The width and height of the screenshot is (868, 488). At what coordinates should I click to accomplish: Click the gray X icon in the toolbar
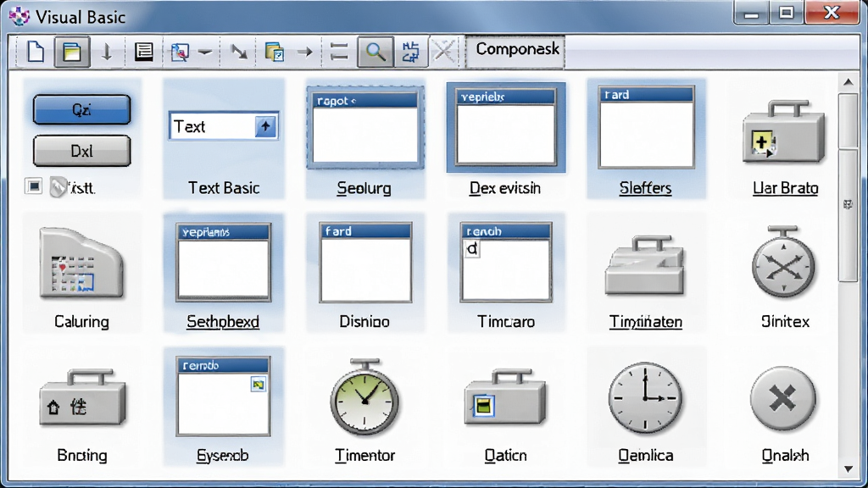[x=443, y=52]
